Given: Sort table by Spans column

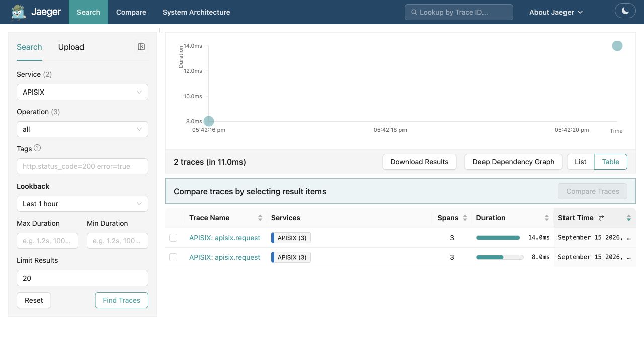Looking at the screenshot, I should (x=465, y=218).
